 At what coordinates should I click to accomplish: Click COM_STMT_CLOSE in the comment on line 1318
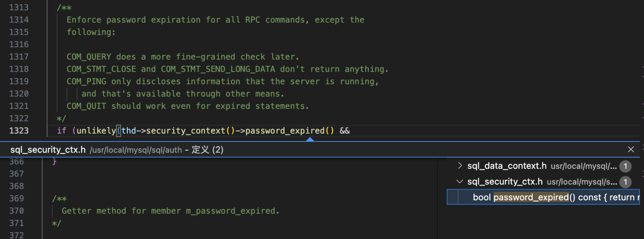(102, 69)
